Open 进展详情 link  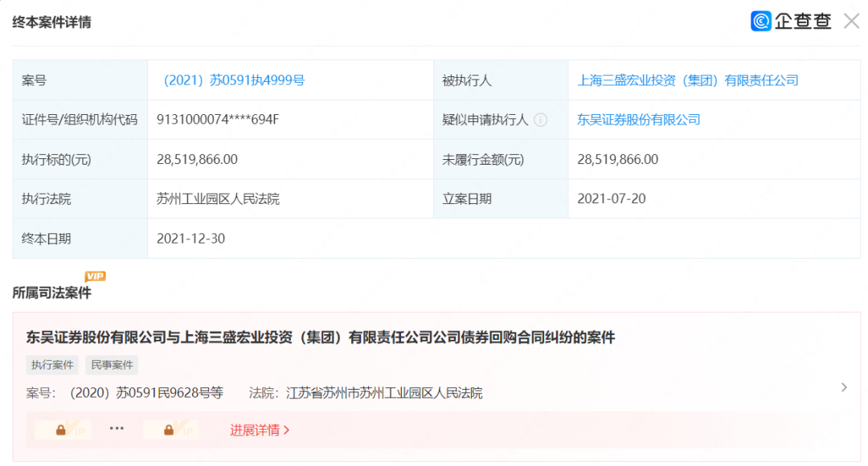260,430
